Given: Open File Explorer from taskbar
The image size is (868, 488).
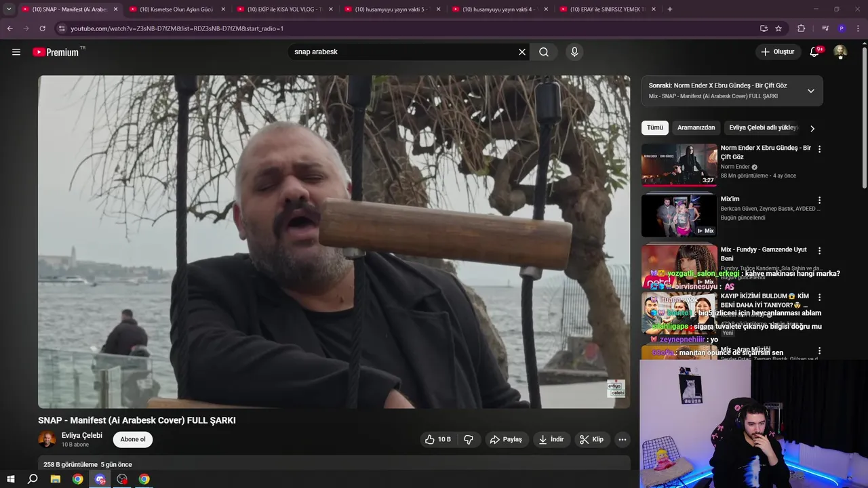Looking at the screenshot, I should pyautogui.click(x=56, y=479).
